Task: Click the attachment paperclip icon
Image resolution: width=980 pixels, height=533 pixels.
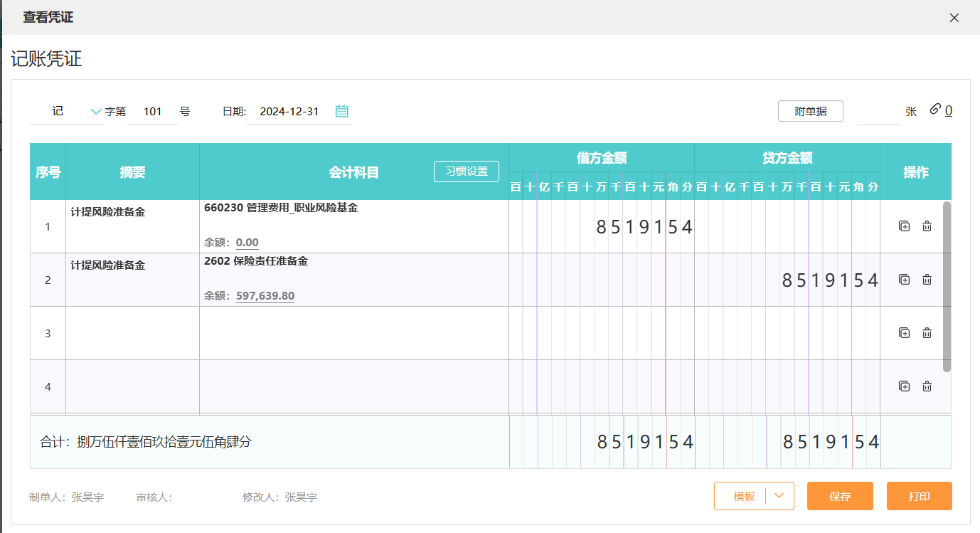Action: pos(935,110)
